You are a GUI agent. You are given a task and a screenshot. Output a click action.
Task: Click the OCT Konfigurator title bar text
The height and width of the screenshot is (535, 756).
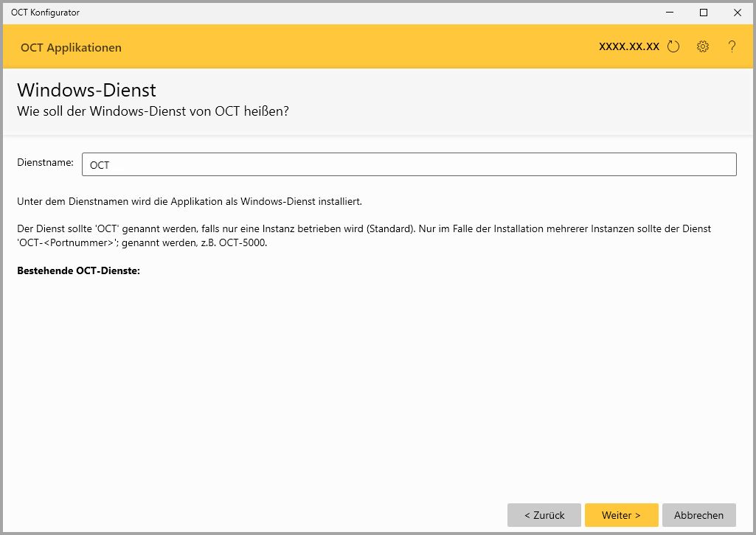tap(45, 13)
